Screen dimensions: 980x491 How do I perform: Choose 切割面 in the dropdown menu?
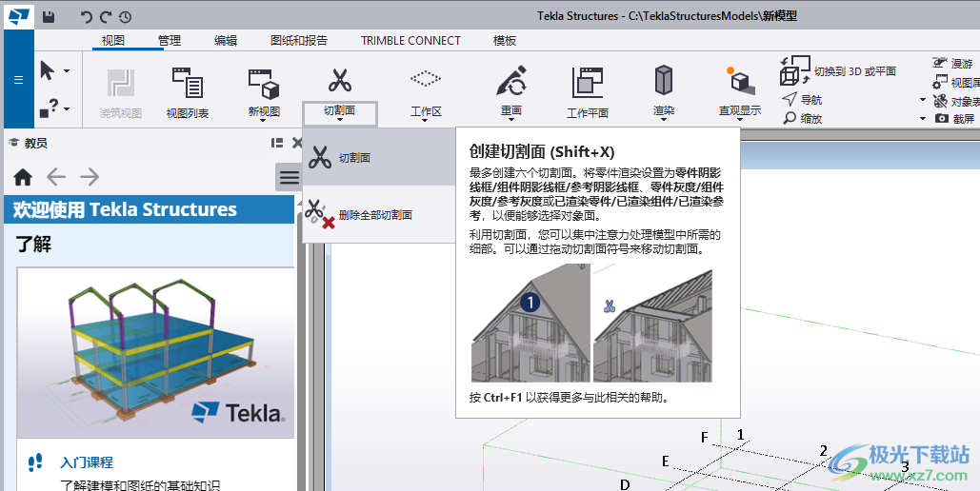click(x=379, y=157)
